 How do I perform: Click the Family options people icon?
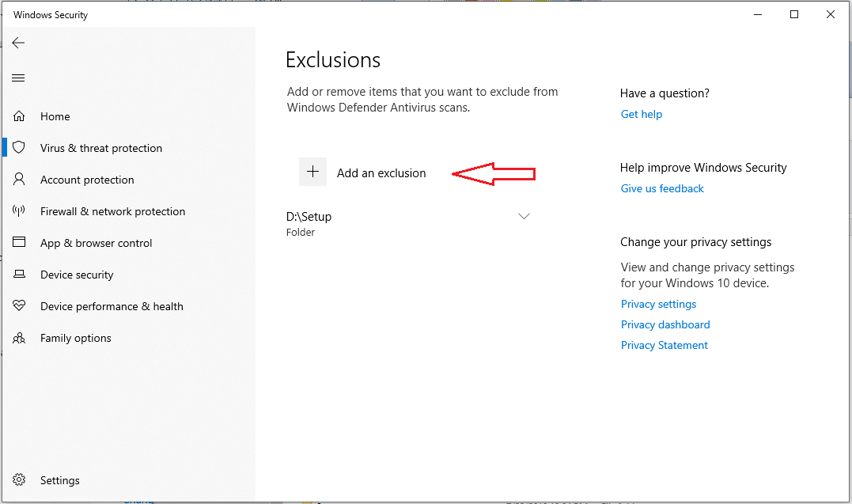pos(19,338)
